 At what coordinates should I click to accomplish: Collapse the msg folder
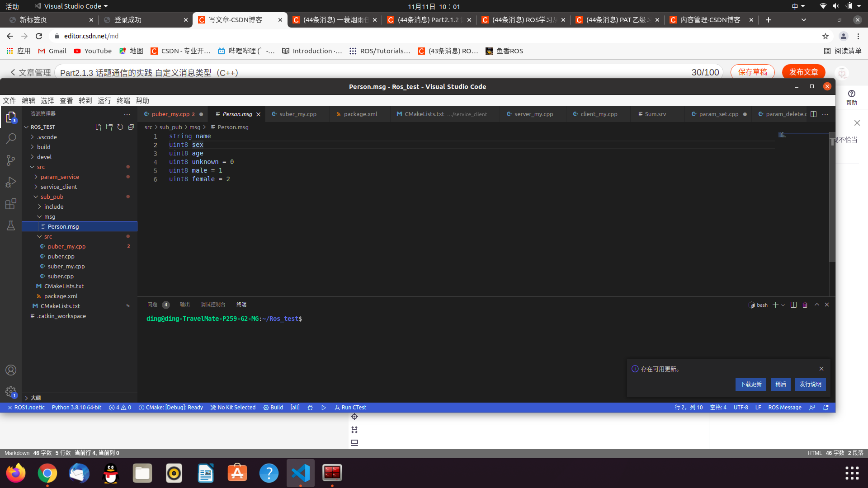click(49, 216)
